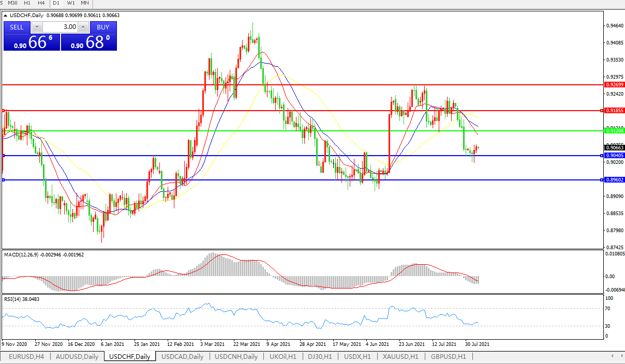Select the 0.89602 blue price level tag
This screenshot has width=625, height=364.
point(615,180)
